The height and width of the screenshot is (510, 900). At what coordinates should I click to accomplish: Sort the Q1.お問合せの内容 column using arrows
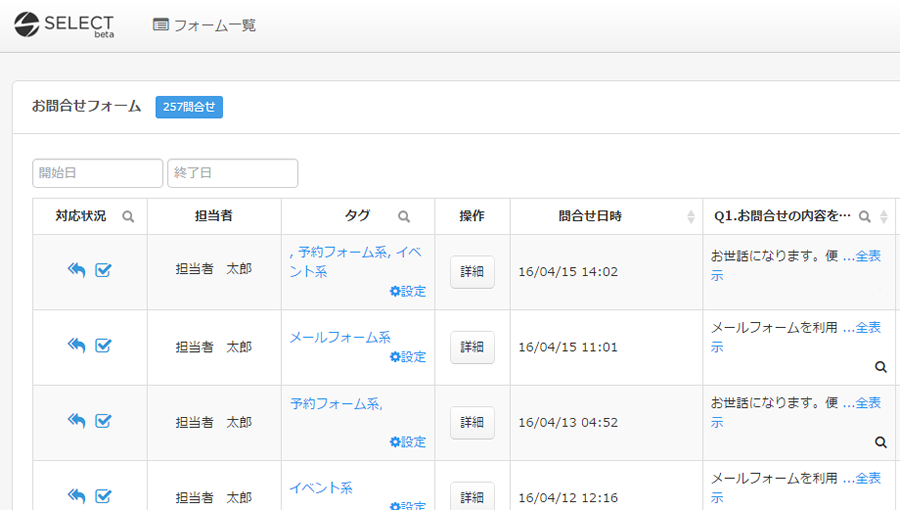click(883, 217)
